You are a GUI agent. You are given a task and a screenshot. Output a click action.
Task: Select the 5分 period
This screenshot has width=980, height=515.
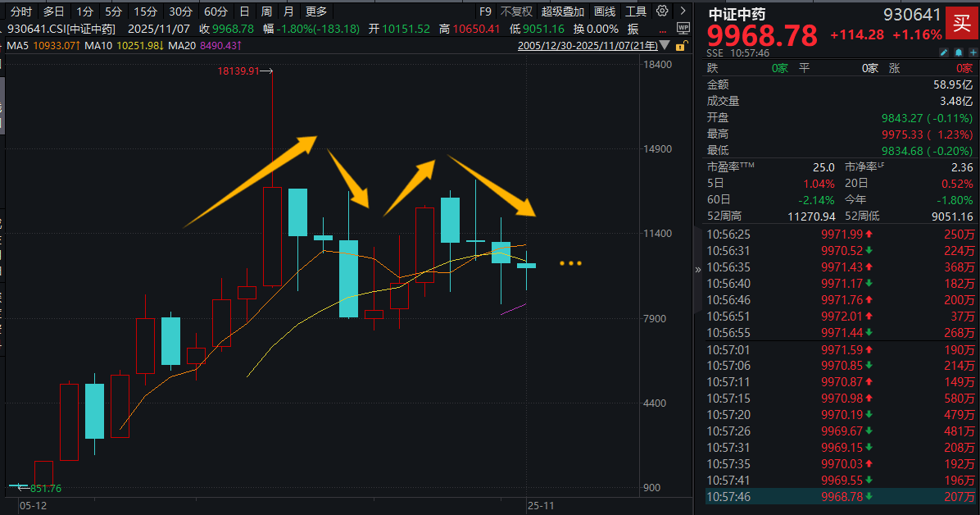tap(113, 11)
